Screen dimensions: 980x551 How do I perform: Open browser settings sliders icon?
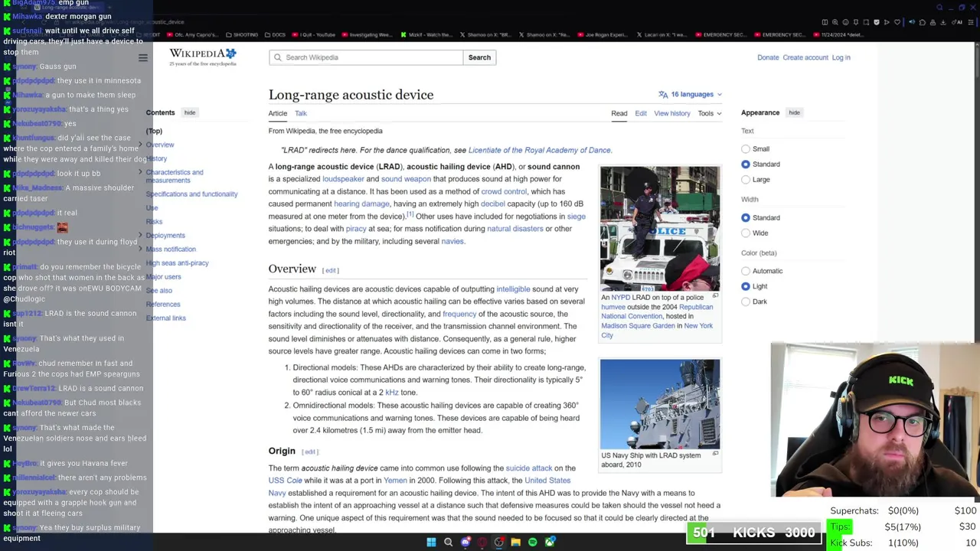coord(971,22)
